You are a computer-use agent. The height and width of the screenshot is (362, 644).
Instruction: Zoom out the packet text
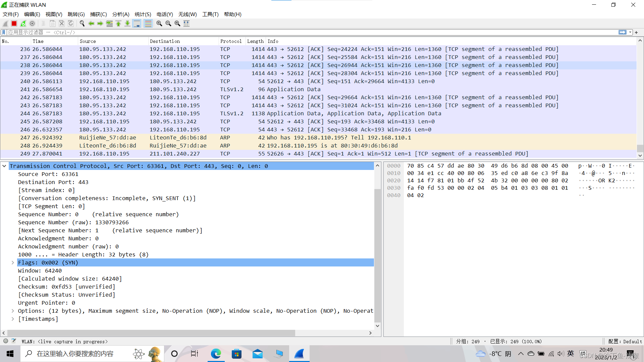pos(168,23)
